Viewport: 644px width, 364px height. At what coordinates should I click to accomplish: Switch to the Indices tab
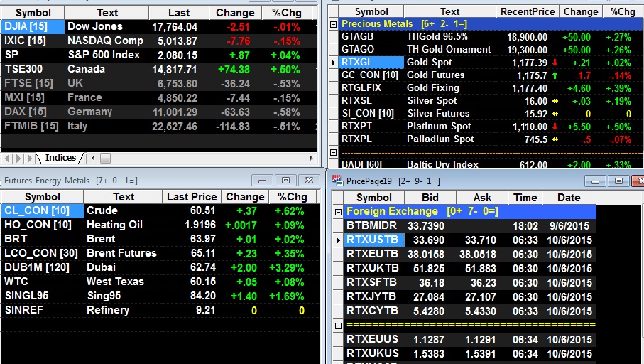coord(60,158)
